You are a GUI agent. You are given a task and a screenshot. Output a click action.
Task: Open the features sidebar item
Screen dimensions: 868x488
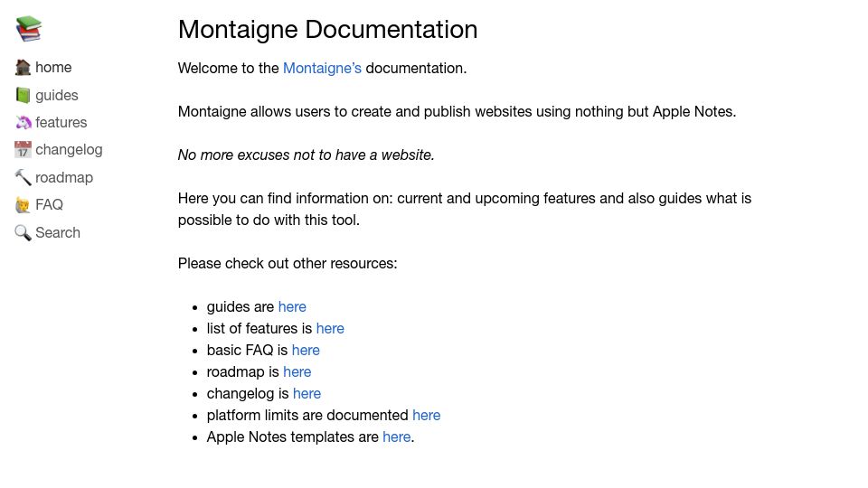(x=61, y=122)
